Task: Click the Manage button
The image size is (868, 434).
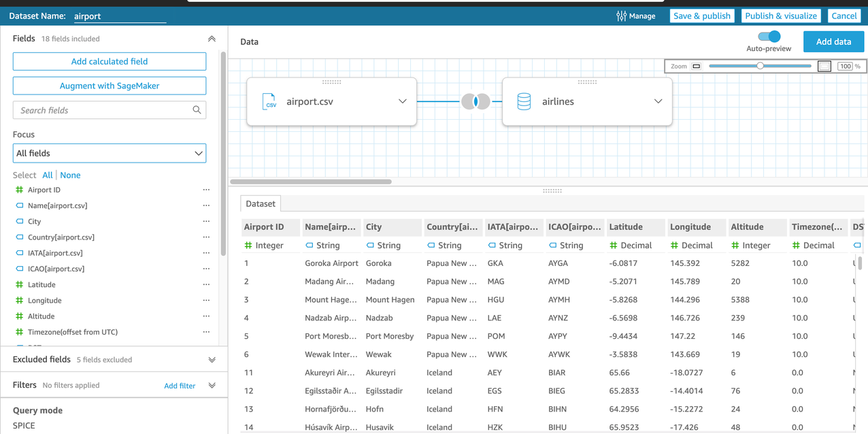Action: click(x=636, y=16)
